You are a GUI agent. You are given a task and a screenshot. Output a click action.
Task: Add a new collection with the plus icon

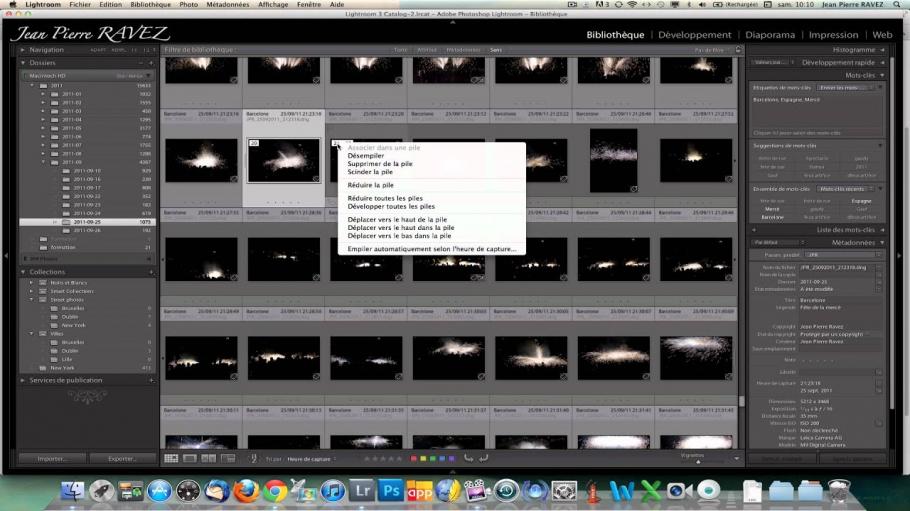pos(152,271)
